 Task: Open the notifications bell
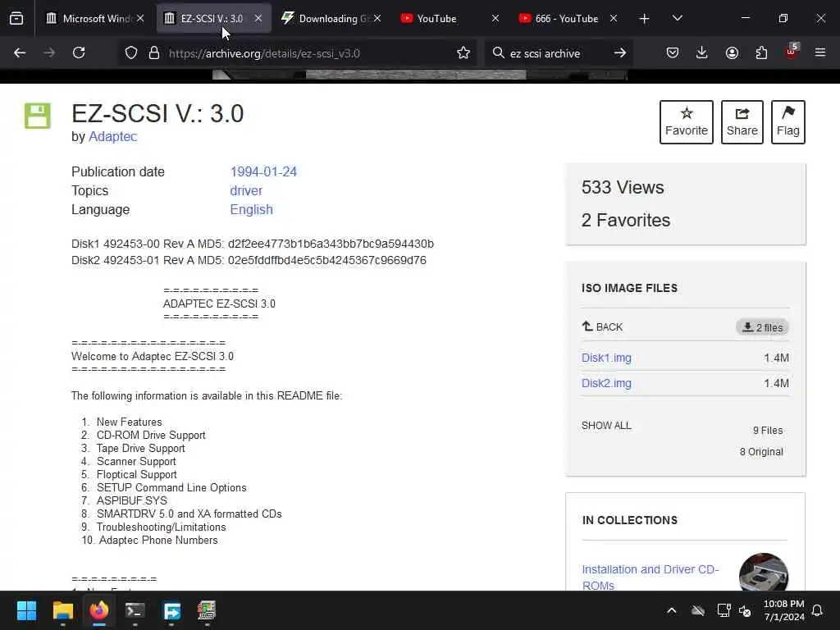818,610
